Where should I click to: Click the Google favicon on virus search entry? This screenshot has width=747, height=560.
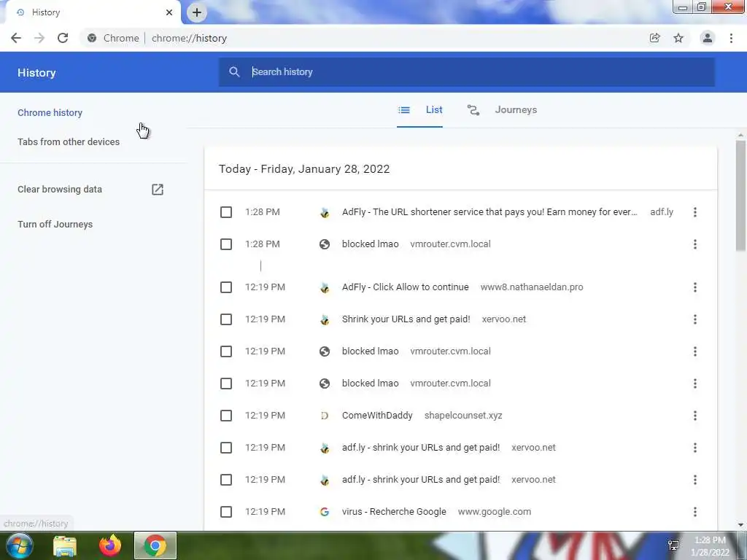point(325,512)
